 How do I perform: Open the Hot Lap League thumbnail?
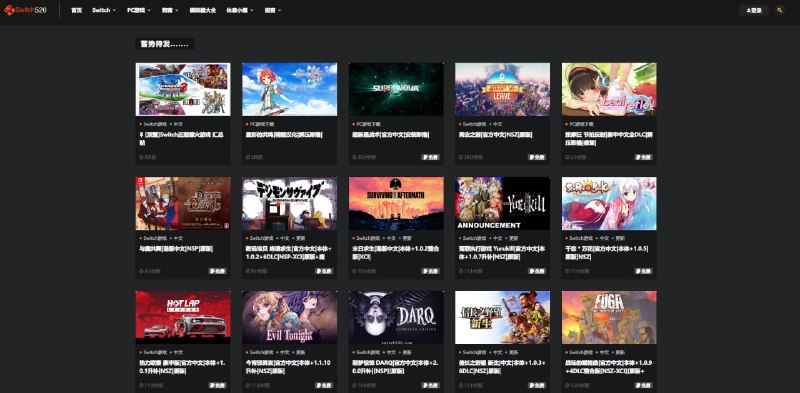click(x=183, y=317)
